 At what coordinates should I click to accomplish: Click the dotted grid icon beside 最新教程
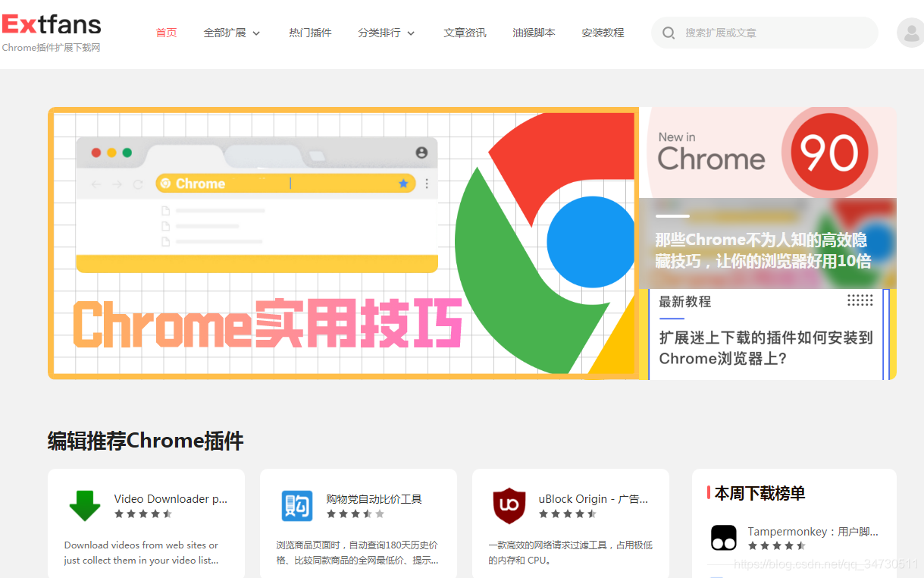click(x=860, y=300)
